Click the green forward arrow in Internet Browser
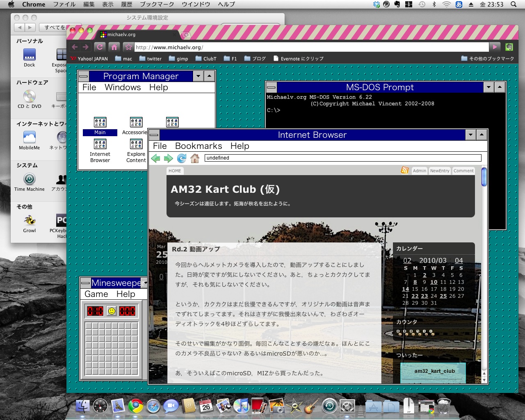Viewport: 525px width, 420px height. tap(168, 158)
